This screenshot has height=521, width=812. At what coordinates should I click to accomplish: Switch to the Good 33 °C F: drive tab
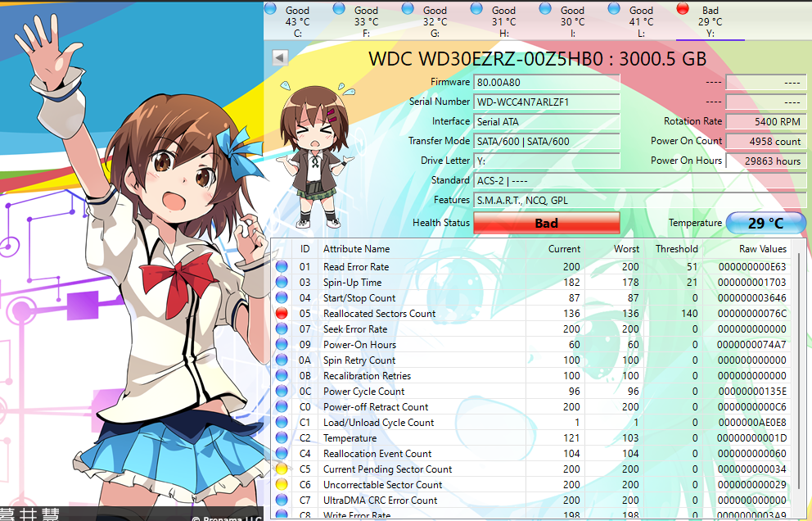click(x=366, y=21)
